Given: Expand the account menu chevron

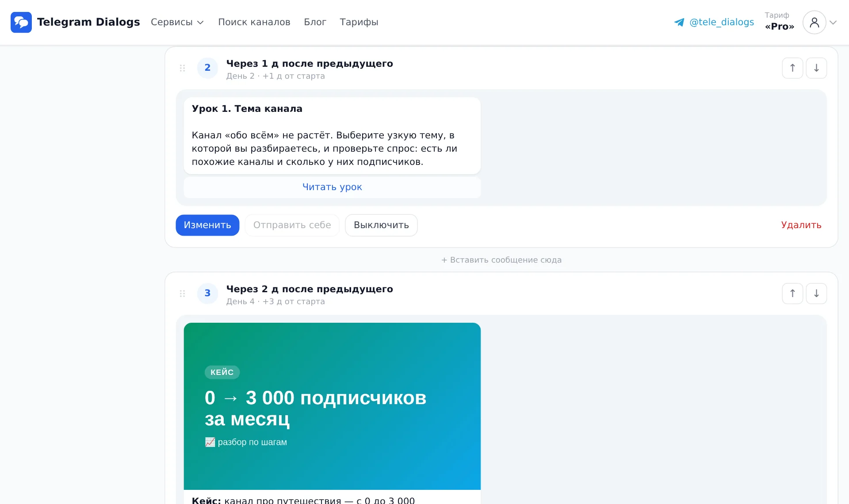Looking at the screenshot, I should point(833,22).
